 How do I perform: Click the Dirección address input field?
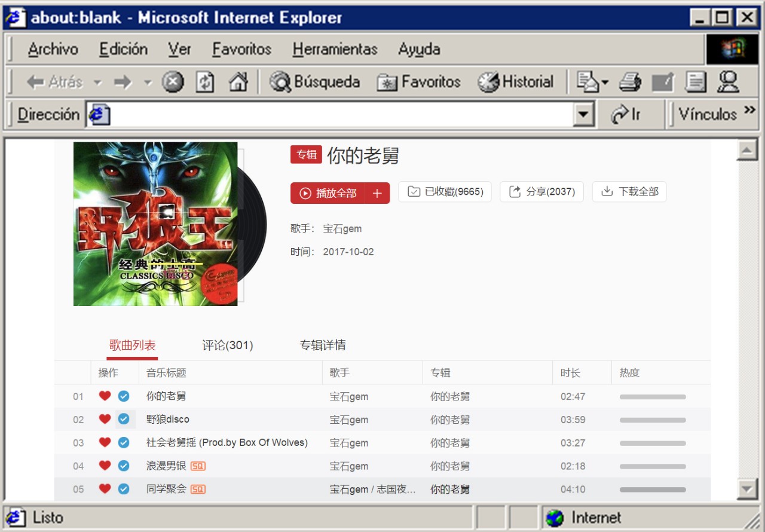(341, 114)
